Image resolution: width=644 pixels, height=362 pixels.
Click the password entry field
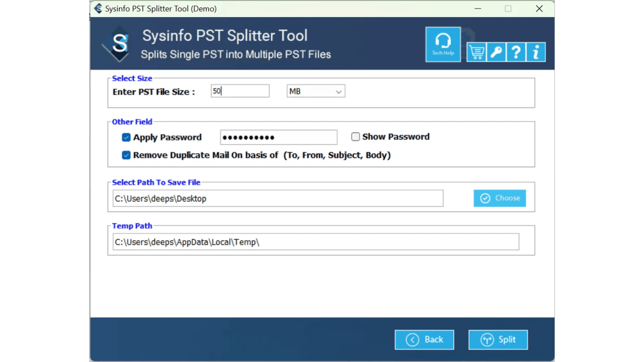[279, 137]
